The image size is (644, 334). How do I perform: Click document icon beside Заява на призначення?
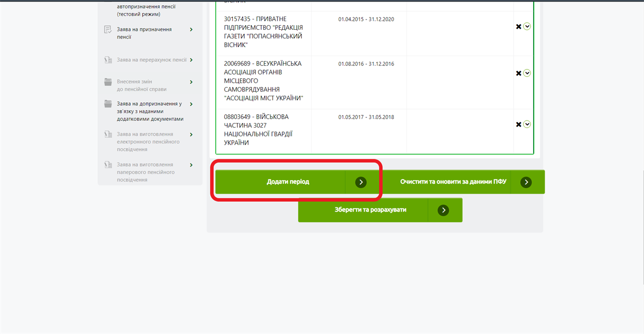point(108,29)
